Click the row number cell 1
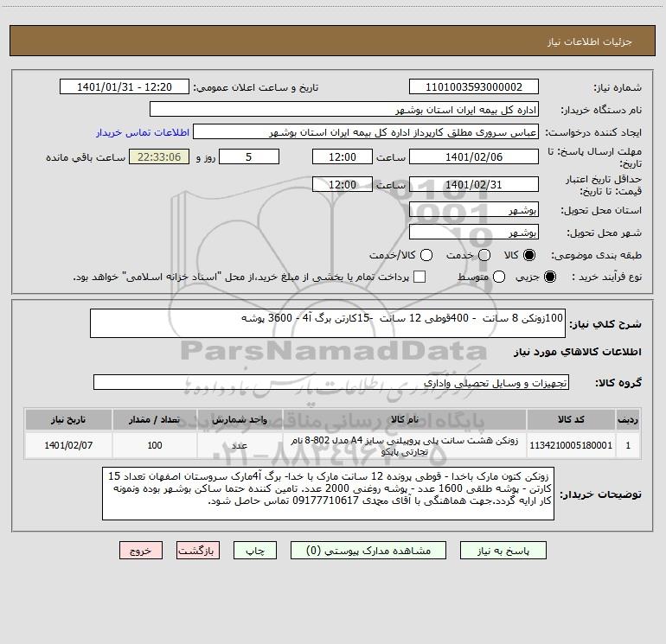This screenshot has width=666, height=644. click(x=628, y=445)
